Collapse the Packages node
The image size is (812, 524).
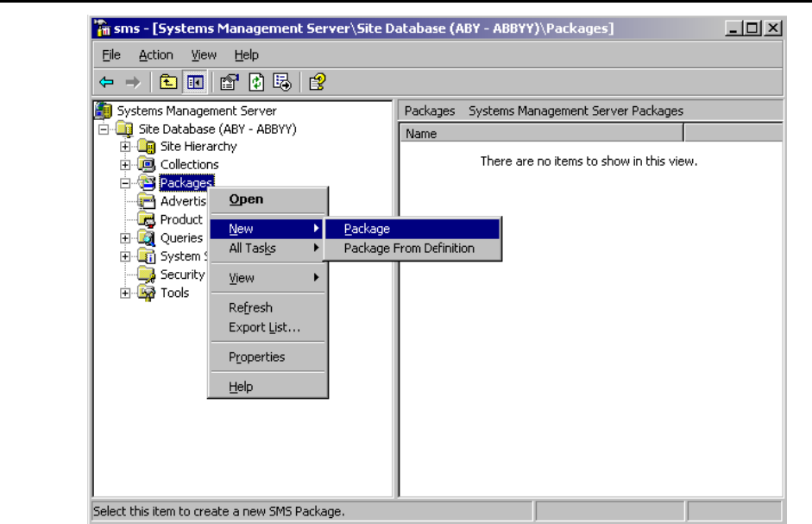(125, 183)
